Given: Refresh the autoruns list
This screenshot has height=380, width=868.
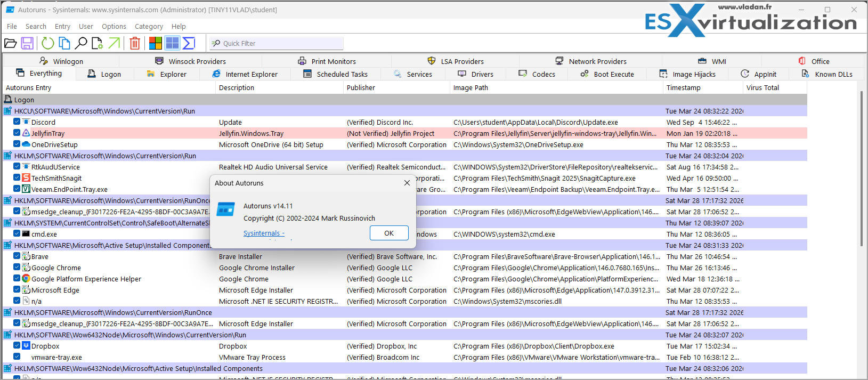Looking at the screenshot, I should tap(48, 43).
